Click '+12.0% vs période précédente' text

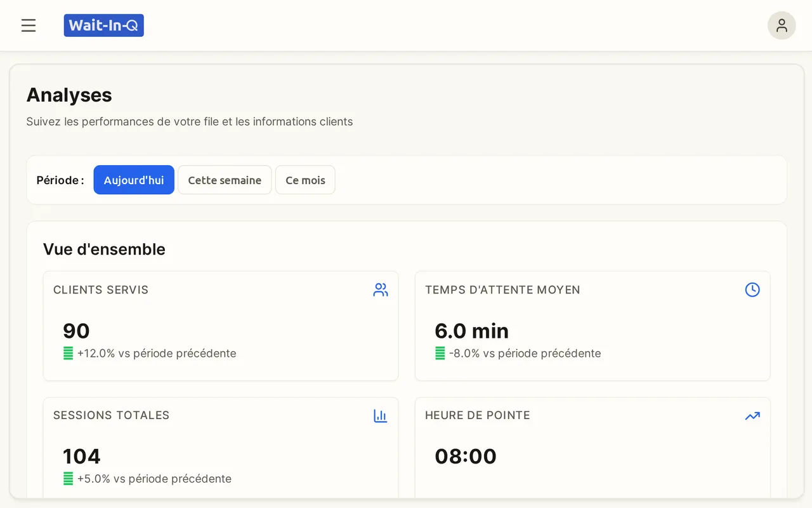pyautogui.click(x=157, y=354)
